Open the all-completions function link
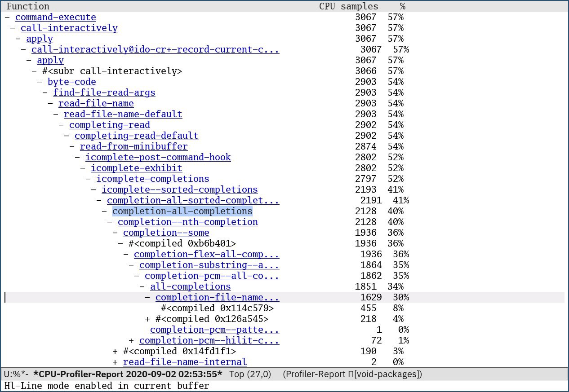This screenshot has height=392, width=569. [191, 286]
